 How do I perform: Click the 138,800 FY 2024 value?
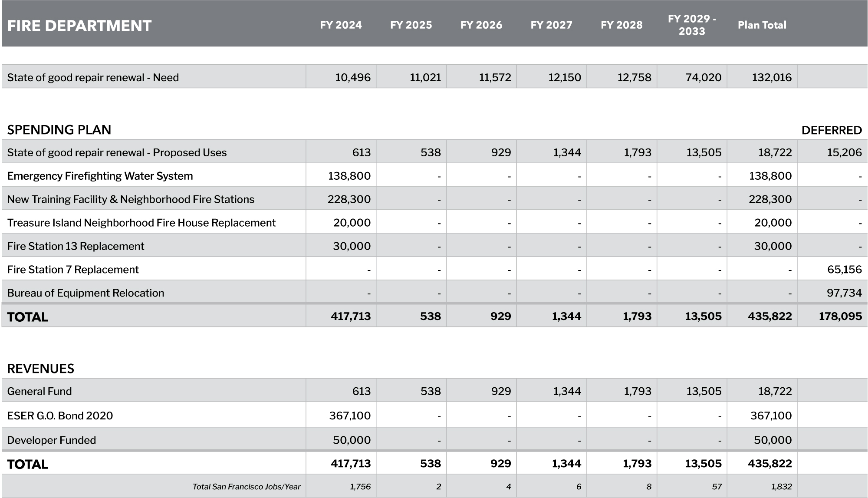click(x=349, y=176)
